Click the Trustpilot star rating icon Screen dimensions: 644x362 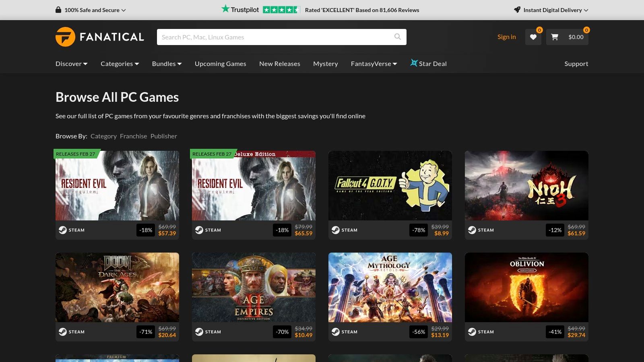point(282,9)
